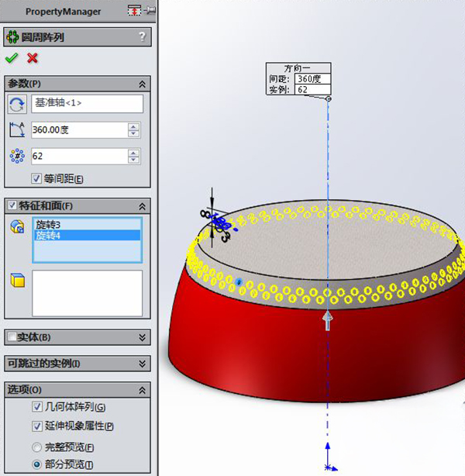Select 旋转3 in the features list
Image resolution: width=465 pixels, height=476 pixels.
point(88,225)
